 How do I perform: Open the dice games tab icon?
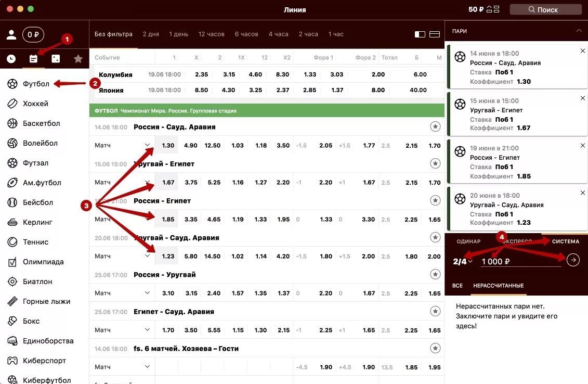[56, 59]
